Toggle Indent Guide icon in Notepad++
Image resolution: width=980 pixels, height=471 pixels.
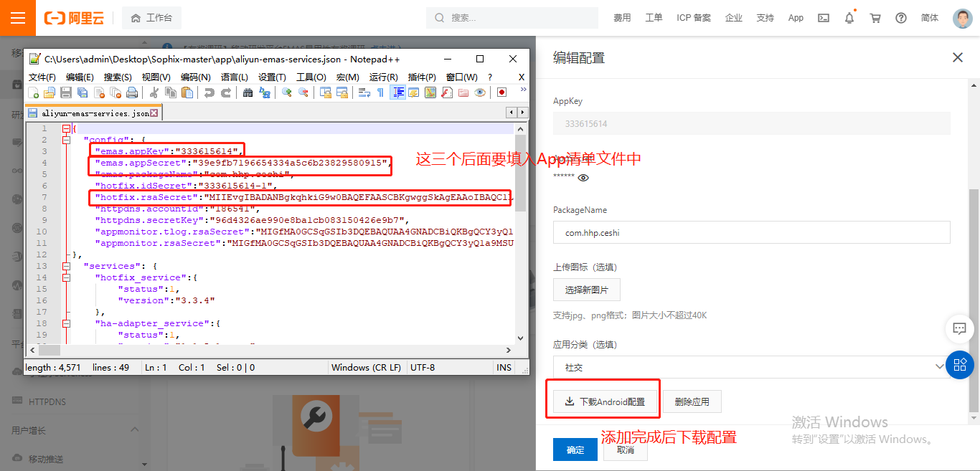tap(397, 92)
